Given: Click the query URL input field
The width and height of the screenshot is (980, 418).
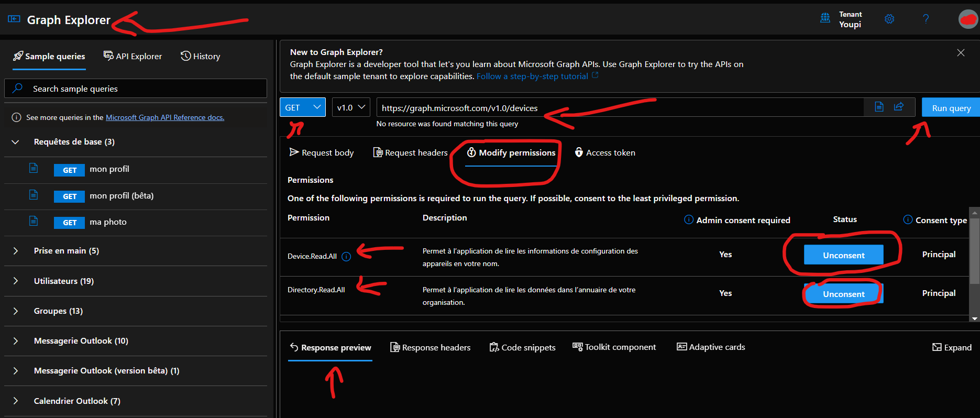Looking at the screenshot, I should pyautogui.click(x=620, y=107).
